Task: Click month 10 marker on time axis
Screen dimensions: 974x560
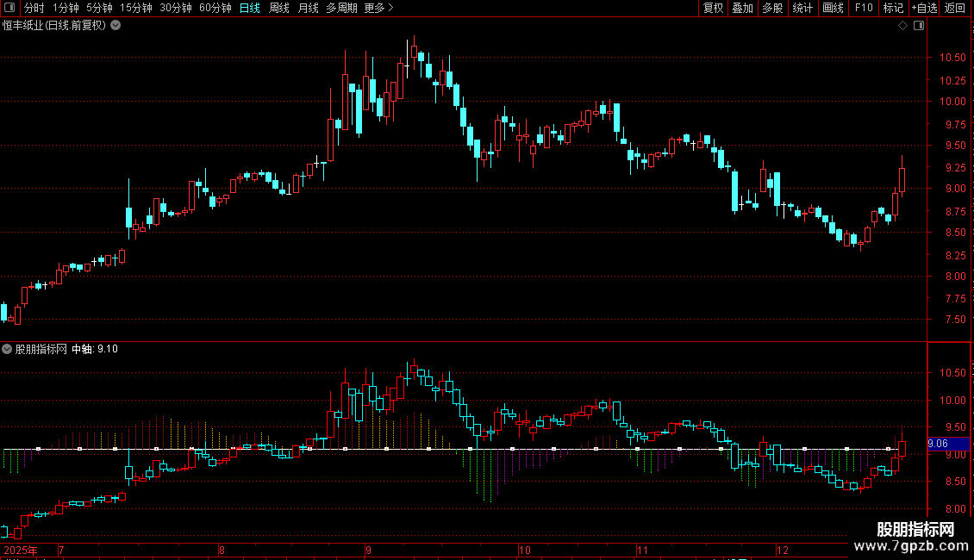Action: (525, 550)
